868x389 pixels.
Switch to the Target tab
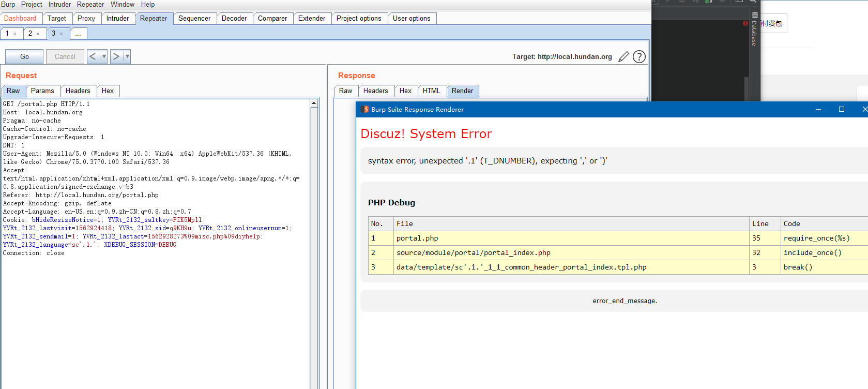(57, 18)
